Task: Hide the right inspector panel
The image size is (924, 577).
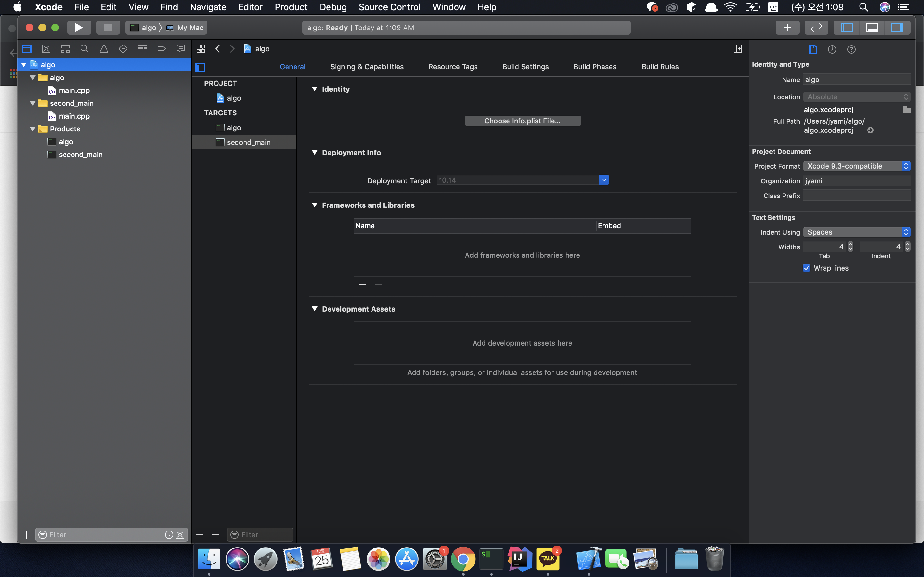Action: [896, 28]
